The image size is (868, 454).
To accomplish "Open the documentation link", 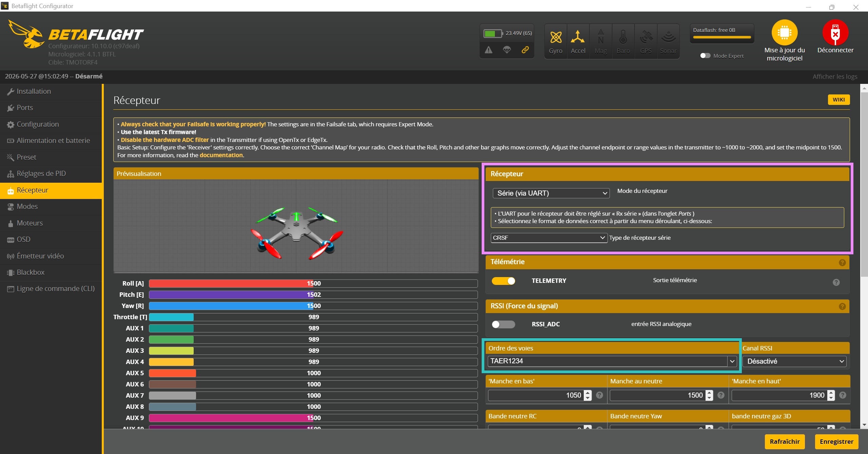I will pyautogui.click(x=221, y=155).
